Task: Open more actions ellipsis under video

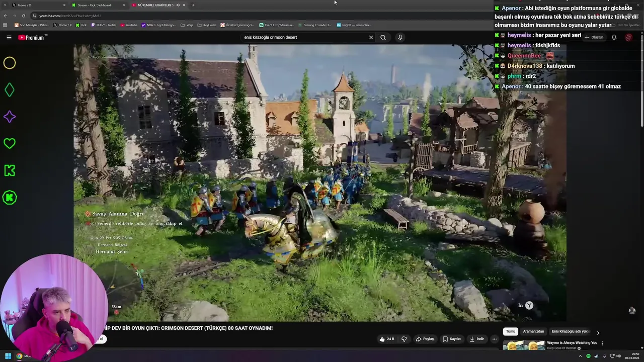Action: click(x=494, y=339)
